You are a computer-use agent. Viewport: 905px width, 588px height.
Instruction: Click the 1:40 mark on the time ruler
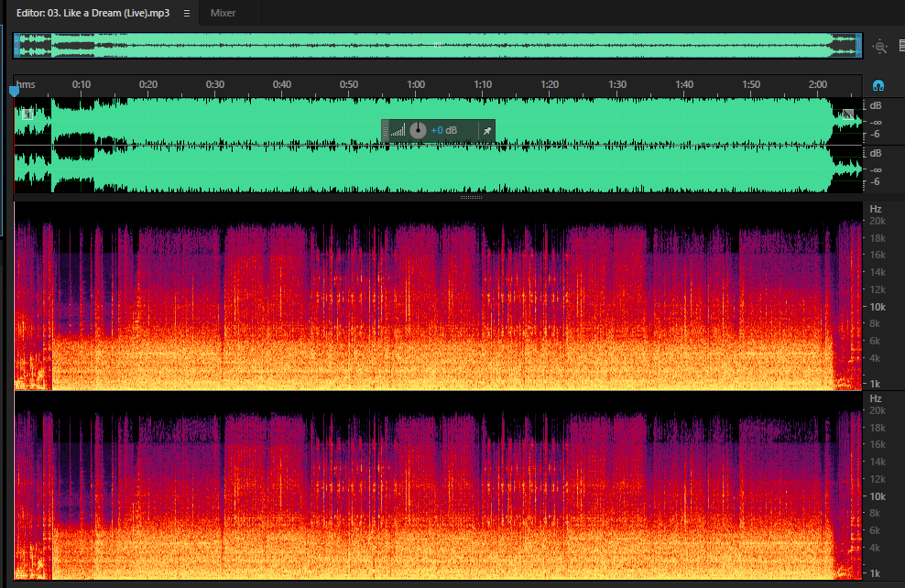coord(684,84)
